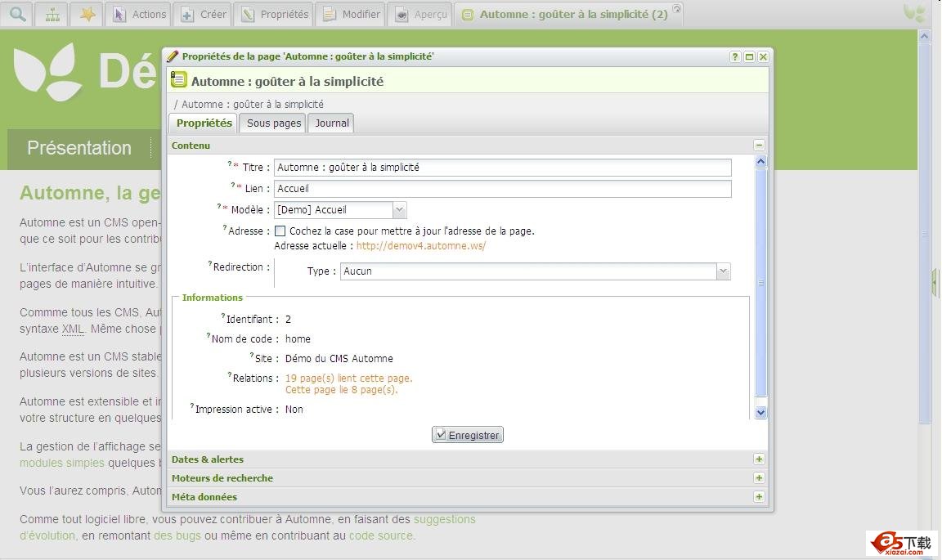Click Propriétés in the top toolbar
Screen dimensions: 942x560
(275, 14)
